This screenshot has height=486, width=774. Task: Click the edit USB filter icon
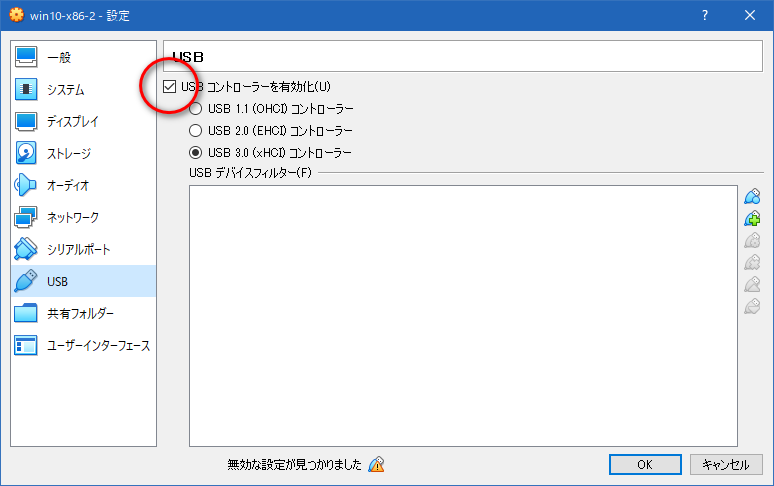(x=752, y=240)
